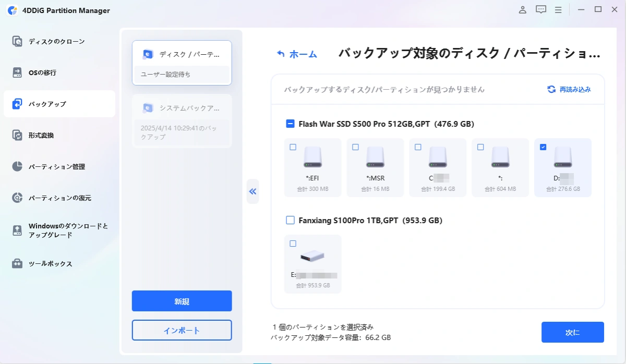The height and width of the screenshot is (364, 626).
Task: Click the disk clone sidebar icon
Action: point(17,41)
